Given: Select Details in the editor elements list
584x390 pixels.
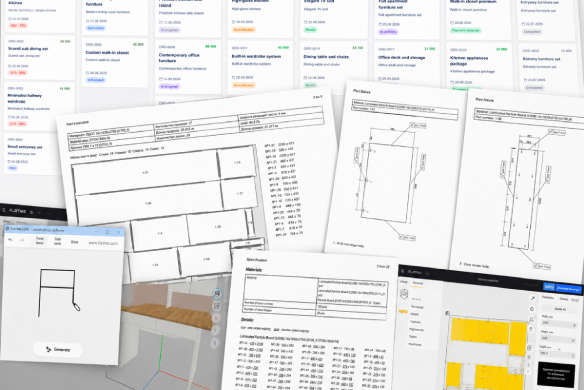Looking at the screenshot, I should [414, 314].
